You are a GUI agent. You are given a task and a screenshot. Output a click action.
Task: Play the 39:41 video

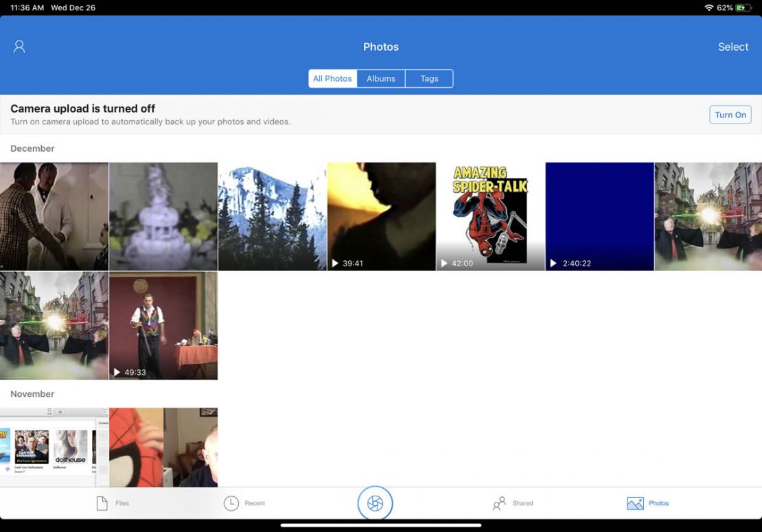pos(381,216)
